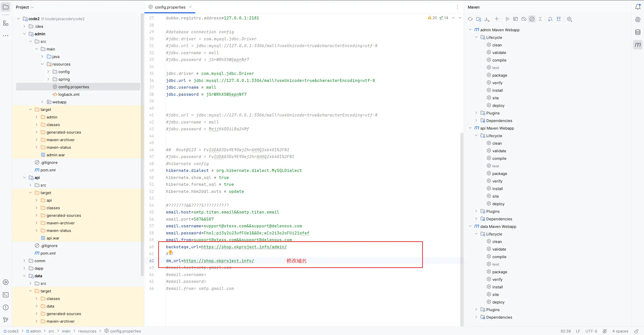This screenshot has height=335, width=644.
Task: Generate sources and update folders in Maven
Action: coord(479,19)
